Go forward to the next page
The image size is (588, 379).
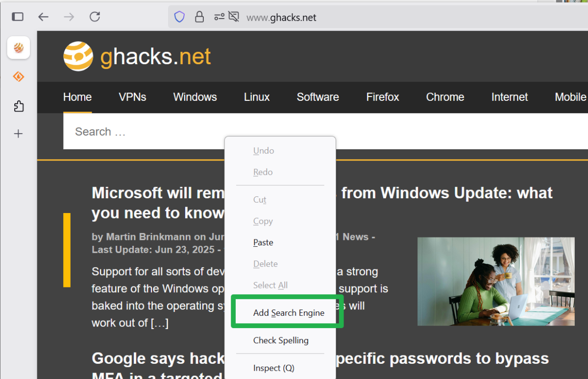tap(69, 17)
